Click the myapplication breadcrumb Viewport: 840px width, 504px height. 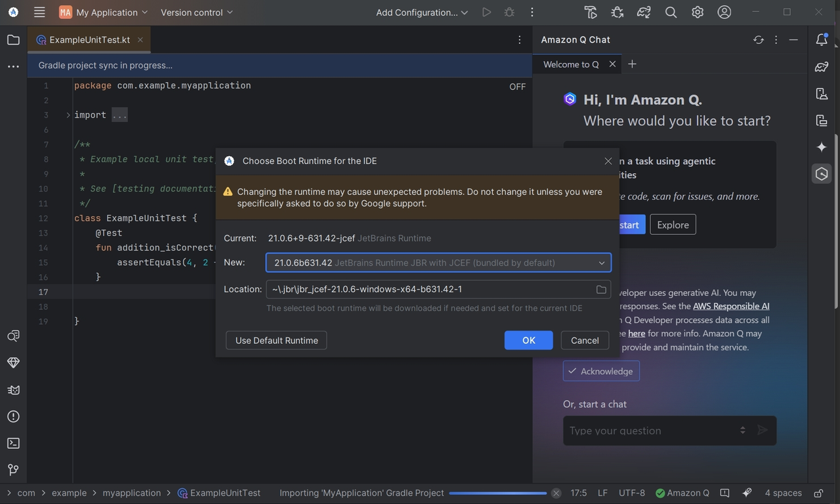click(x=131, y=493)
